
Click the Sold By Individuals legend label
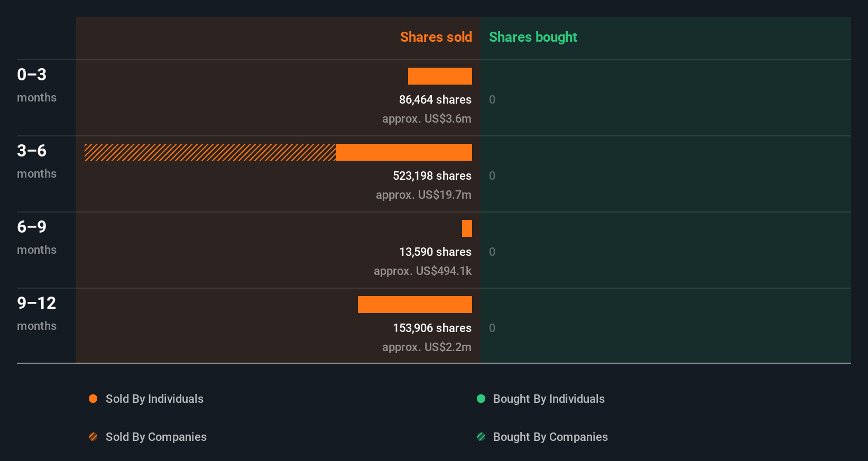(x=154, y=399)
